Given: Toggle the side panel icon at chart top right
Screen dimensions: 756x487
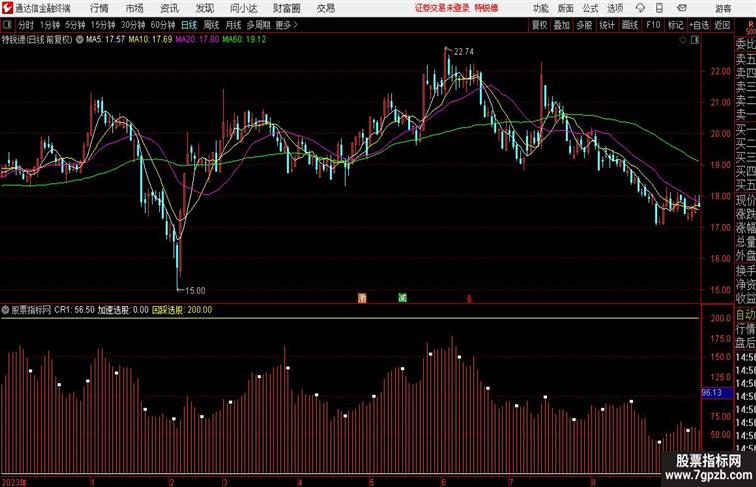Looking at the screenshot, I should pos(695,40).
